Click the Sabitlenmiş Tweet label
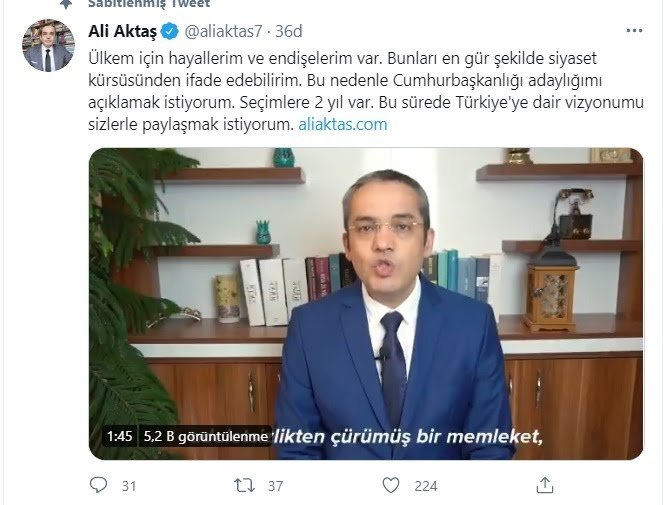This screenshot has width=663, height=505. 149,4
